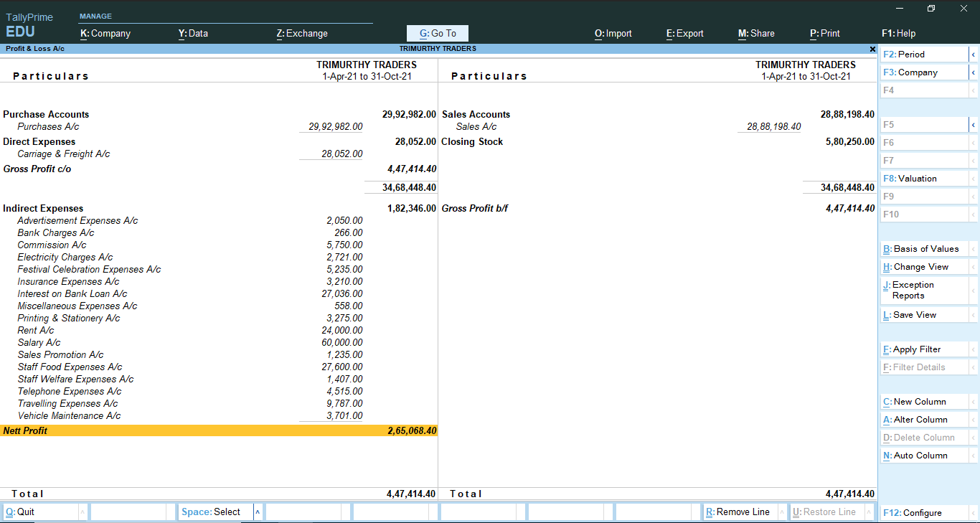The width and height of the screenshot is (980, 523).
Task: Select Vehicle Maintenance A/c row
Action: (x=219, y=415)
